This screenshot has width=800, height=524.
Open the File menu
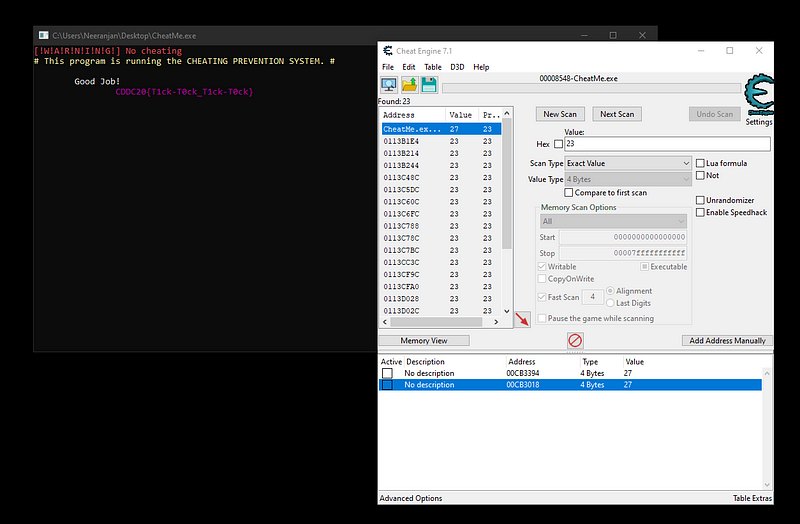[388, 67]
